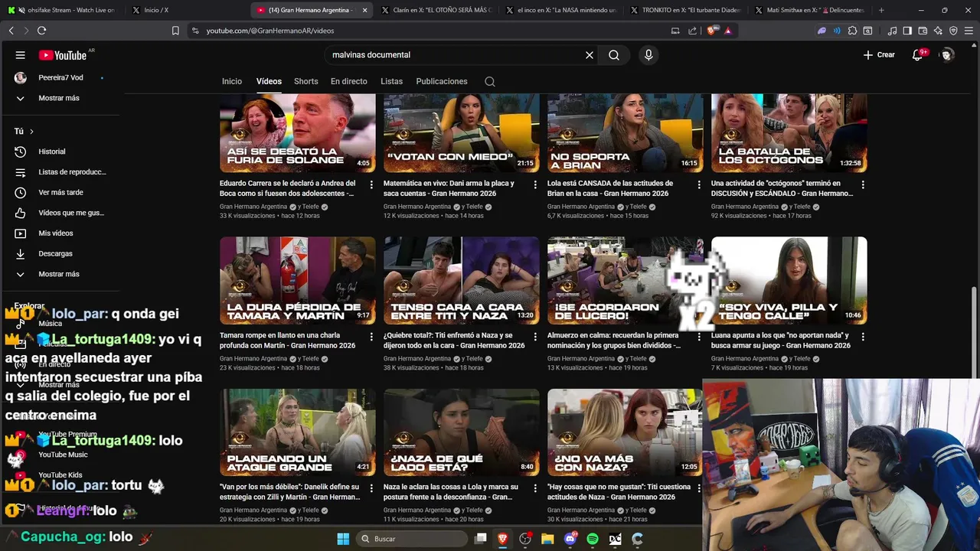Open Discord from the taskbar
980x551 pixels.
(570, 539)
